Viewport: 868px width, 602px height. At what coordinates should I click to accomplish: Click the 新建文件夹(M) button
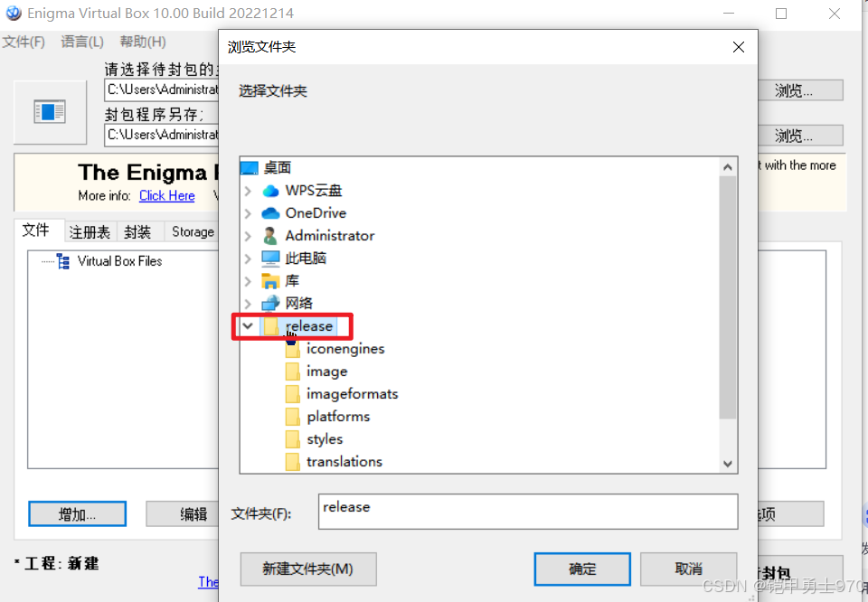pyautogui.click(x=308, y=569)
